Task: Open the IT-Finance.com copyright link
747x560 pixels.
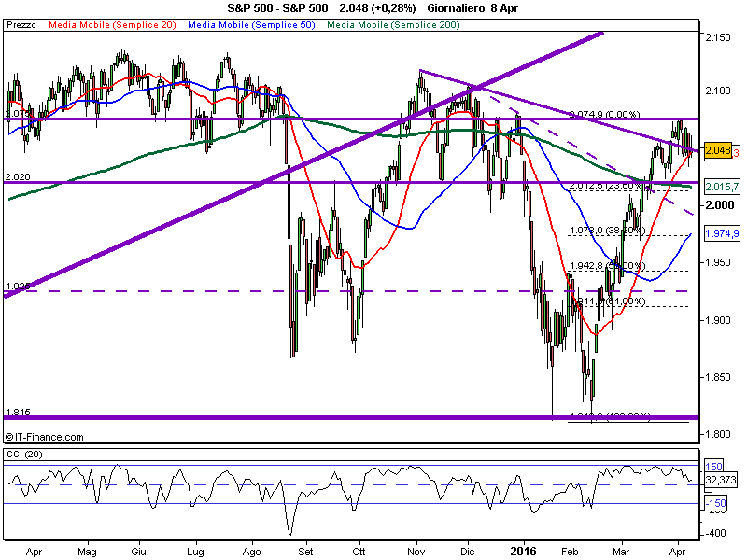Action: 44,437
